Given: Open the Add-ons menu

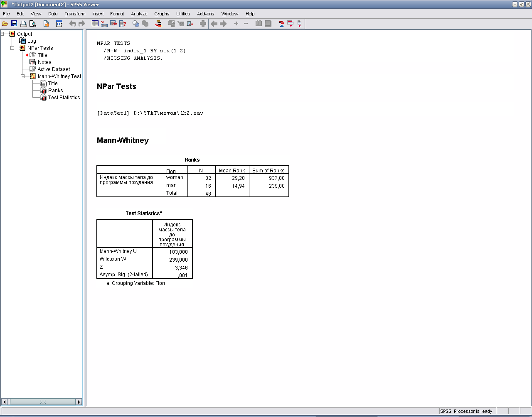Looking at the screenshot, I should click(205, 14).
